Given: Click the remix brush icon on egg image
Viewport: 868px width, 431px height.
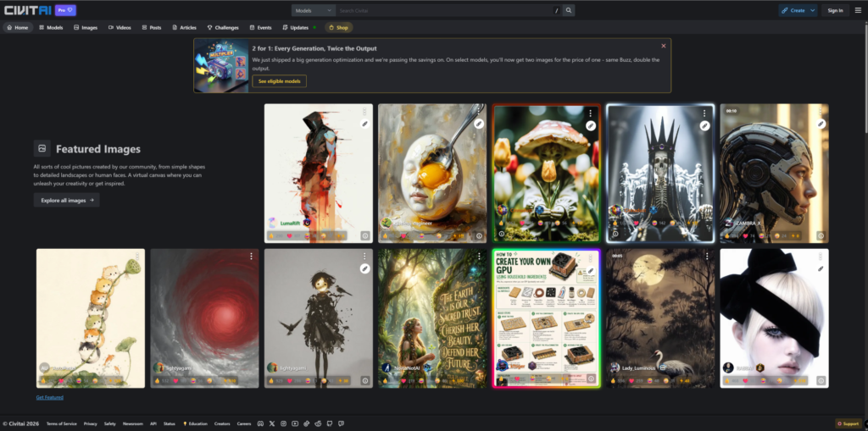Looking at the screenshot, I should coord(479,124).
